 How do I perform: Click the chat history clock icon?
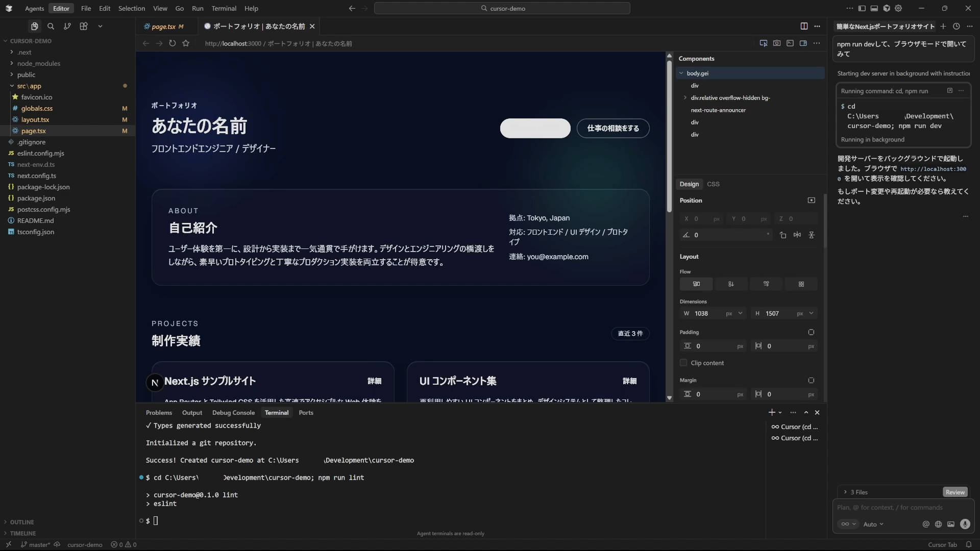[957, 27]
